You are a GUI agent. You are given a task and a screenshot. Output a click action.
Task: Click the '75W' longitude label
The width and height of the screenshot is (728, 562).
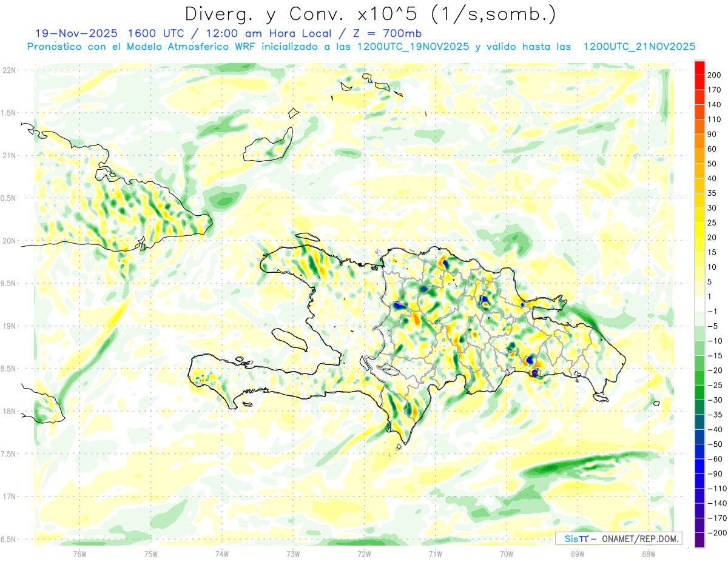pos(151,554)
